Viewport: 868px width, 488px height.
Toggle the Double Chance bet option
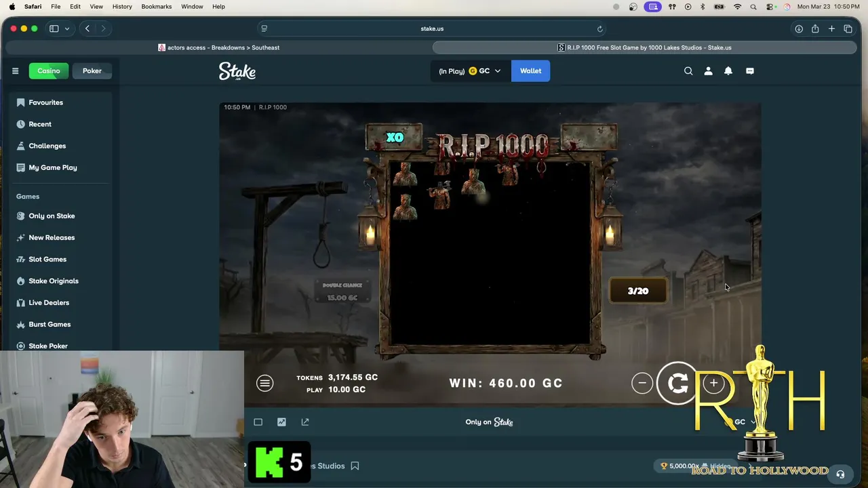(342, 291)
